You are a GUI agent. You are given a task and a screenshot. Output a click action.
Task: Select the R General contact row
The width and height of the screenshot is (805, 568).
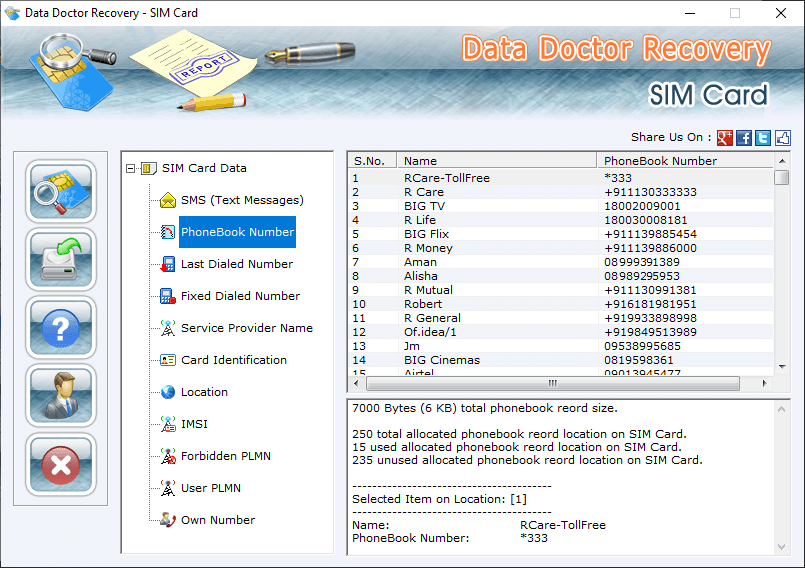(x=561, y=318)
